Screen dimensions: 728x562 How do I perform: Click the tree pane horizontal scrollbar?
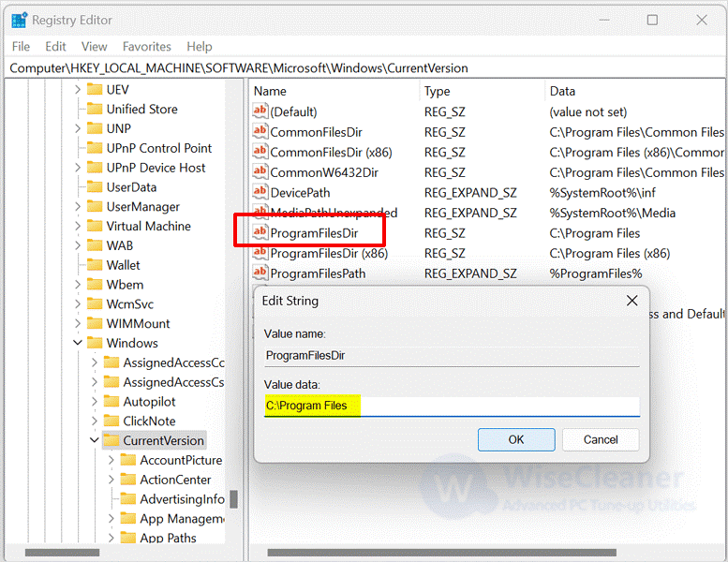(x=62, y=553)
